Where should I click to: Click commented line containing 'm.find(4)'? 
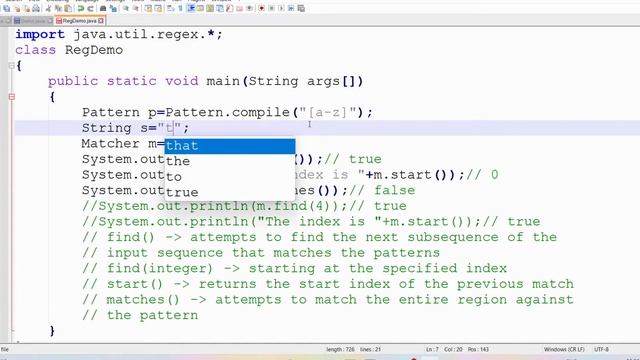[244, 206]
